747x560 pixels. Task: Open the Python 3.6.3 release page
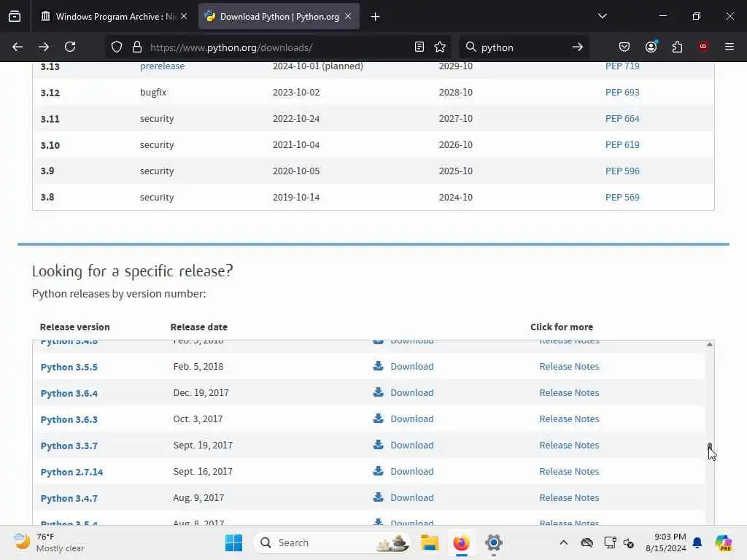point(69,419)
